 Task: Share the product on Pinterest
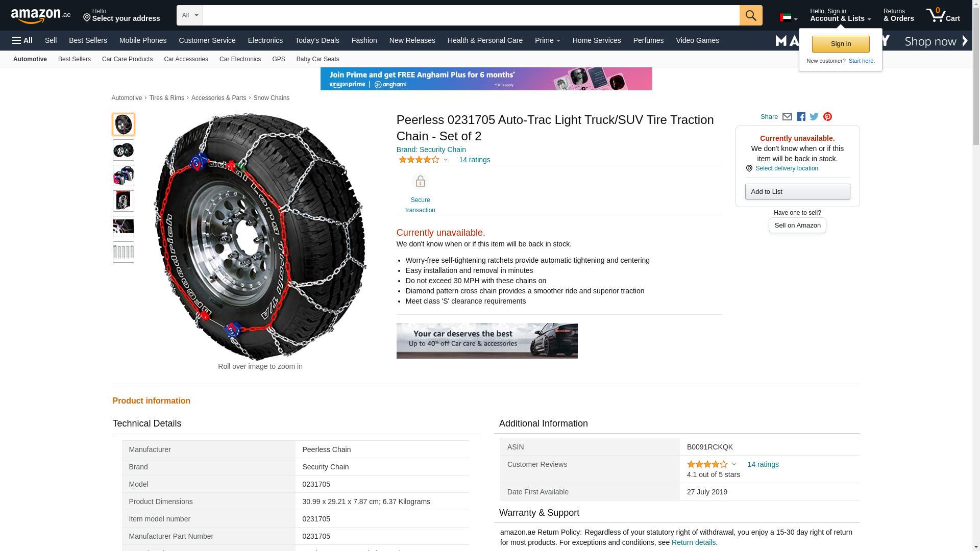827,117
